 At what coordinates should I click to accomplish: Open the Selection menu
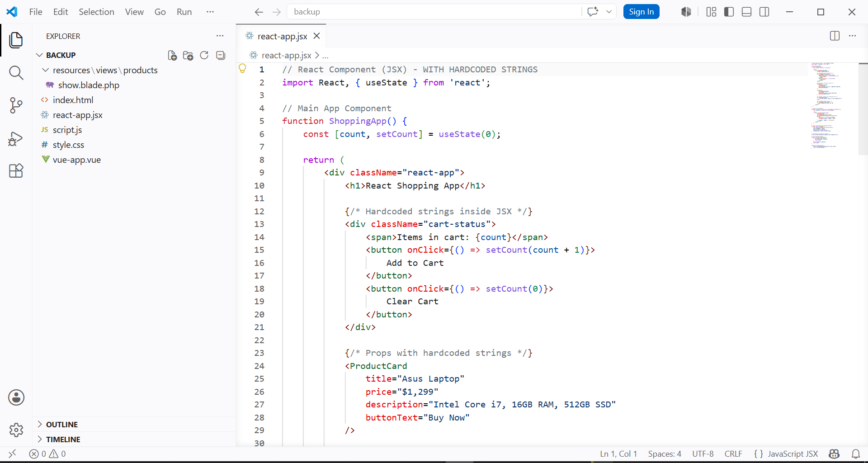[x=96, y=12]
